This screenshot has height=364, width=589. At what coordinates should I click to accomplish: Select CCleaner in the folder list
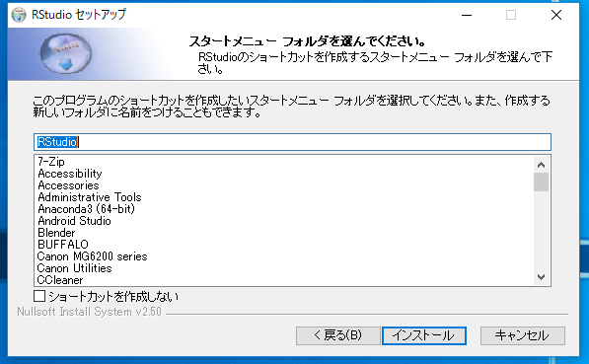tap(60, 280)
